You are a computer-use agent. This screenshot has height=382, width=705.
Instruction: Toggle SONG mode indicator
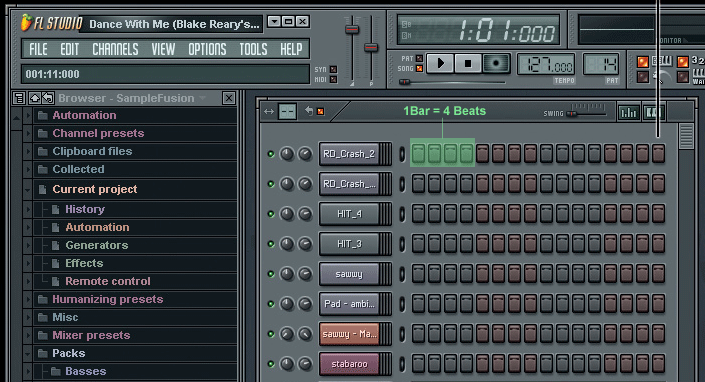click(419, 68)
